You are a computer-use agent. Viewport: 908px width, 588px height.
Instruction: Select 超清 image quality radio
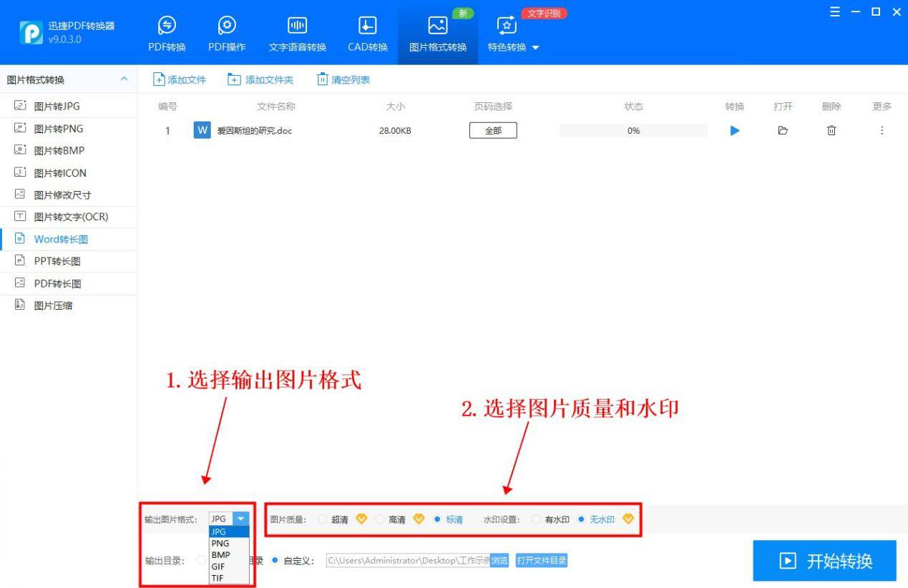[323, 519]
